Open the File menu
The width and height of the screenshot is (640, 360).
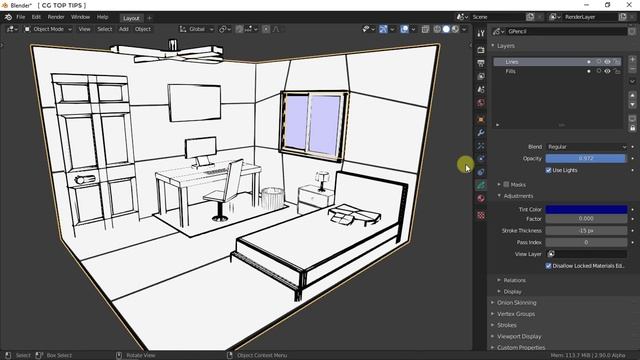point(20,17)
